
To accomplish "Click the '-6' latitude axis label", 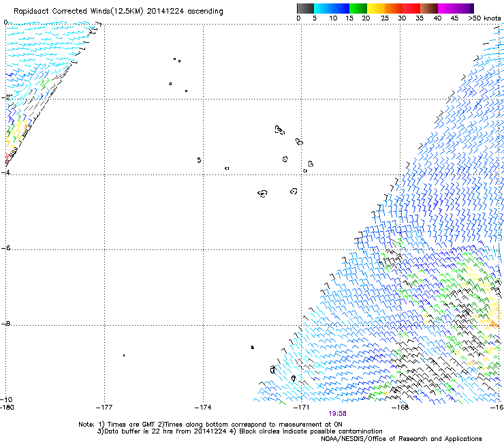I will pyautogui.click(x=5, y=248).
